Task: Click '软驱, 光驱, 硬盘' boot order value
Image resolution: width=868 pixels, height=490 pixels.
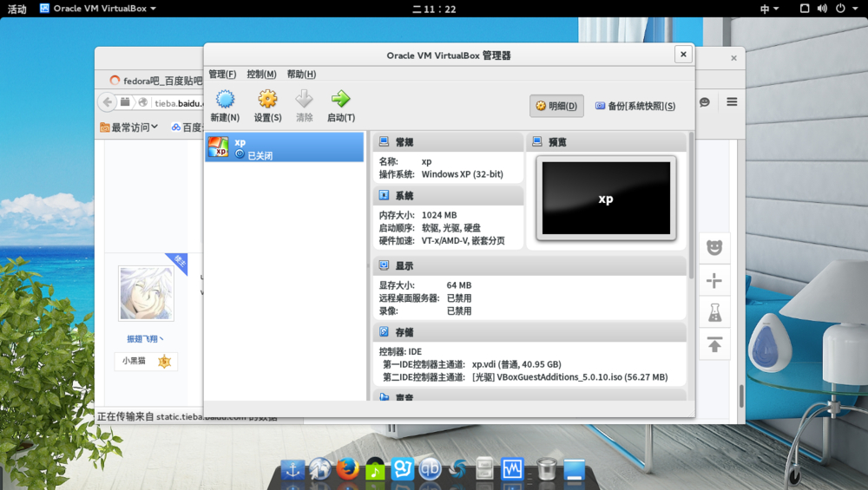Action: (x=451, y=228)
